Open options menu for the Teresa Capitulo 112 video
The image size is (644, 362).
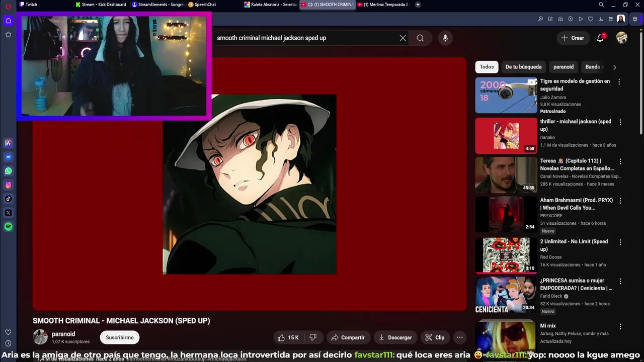coord(620,161)
